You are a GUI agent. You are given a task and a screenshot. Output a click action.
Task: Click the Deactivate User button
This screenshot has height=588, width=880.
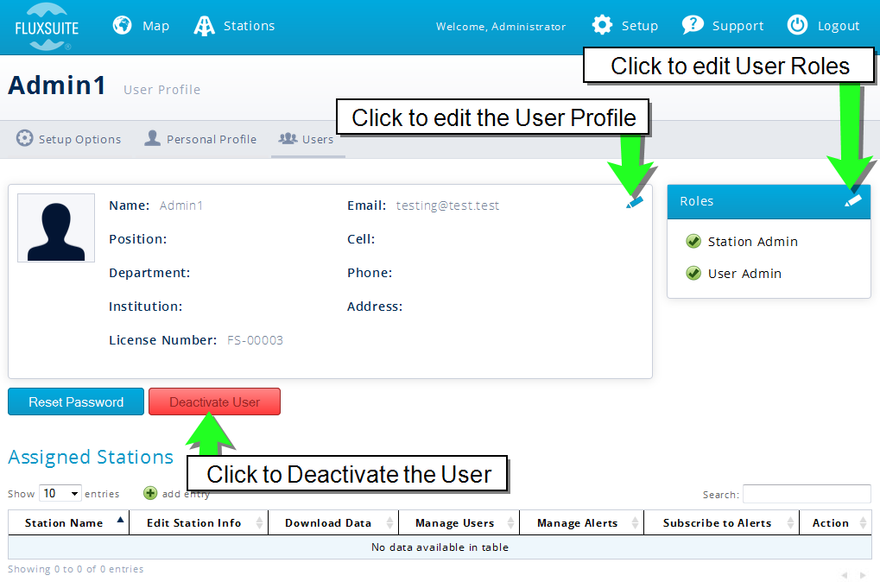pos(214,402)
